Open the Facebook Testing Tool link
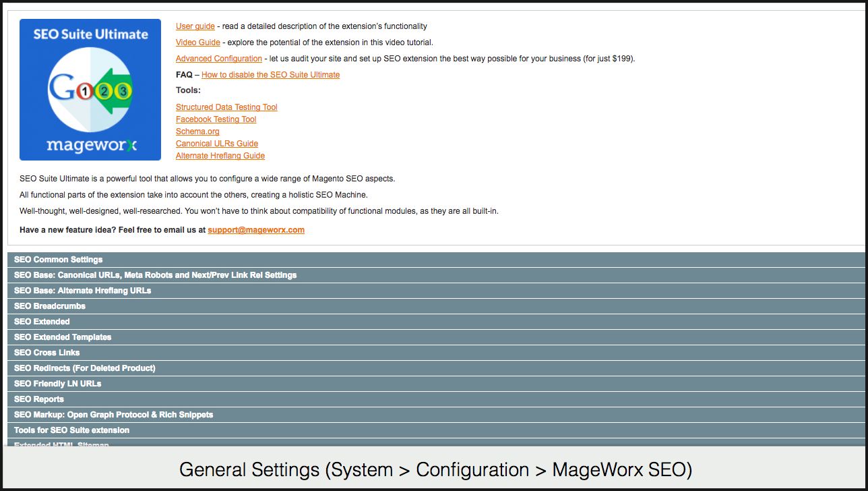868x491 pixels. 216,119
